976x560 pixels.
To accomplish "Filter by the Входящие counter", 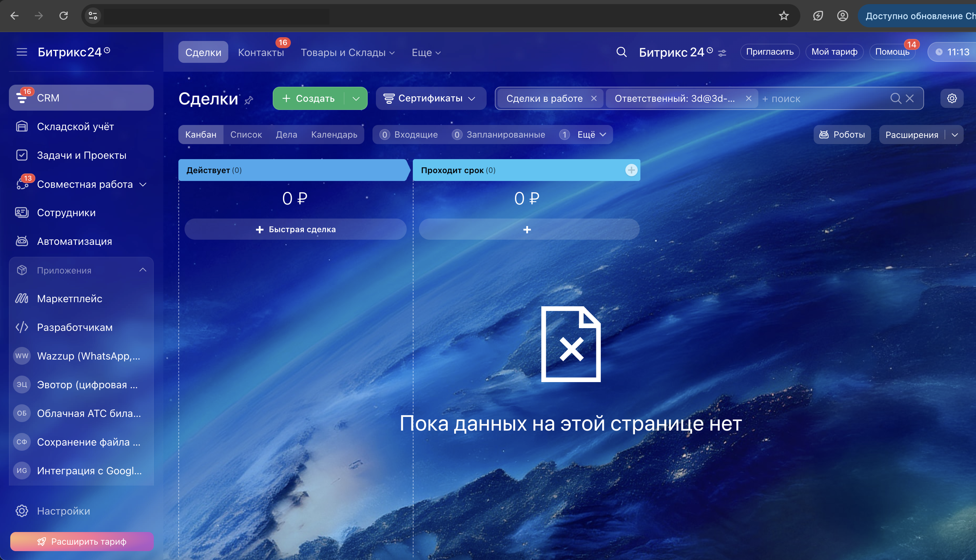I will pos(409,135).
